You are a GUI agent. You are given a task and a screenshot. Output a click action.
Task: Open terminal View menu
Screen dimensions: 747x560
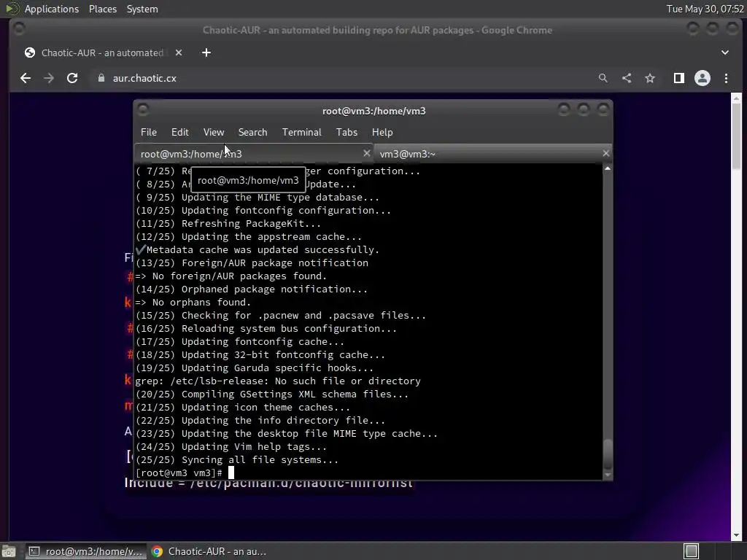tap(214, 132)
